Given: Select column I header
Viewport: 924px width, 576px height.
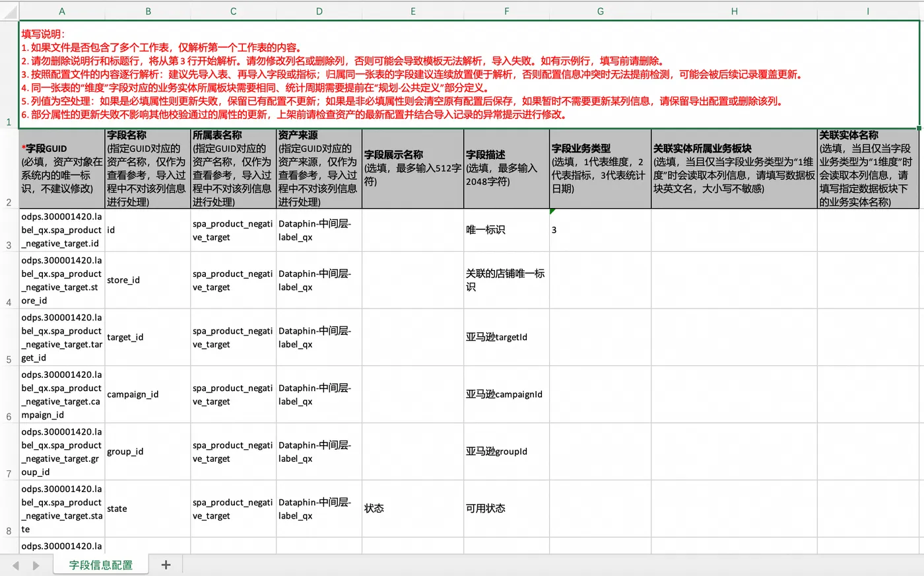Looking at the screenshot, I should pyautogui.click(x=868, y=11).
